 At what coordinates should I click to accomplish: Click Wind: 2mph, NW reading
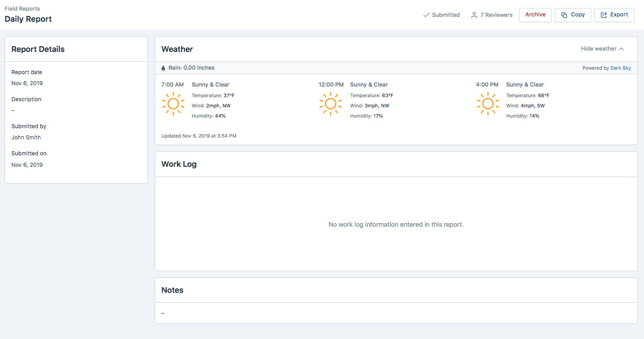(211, 106)
